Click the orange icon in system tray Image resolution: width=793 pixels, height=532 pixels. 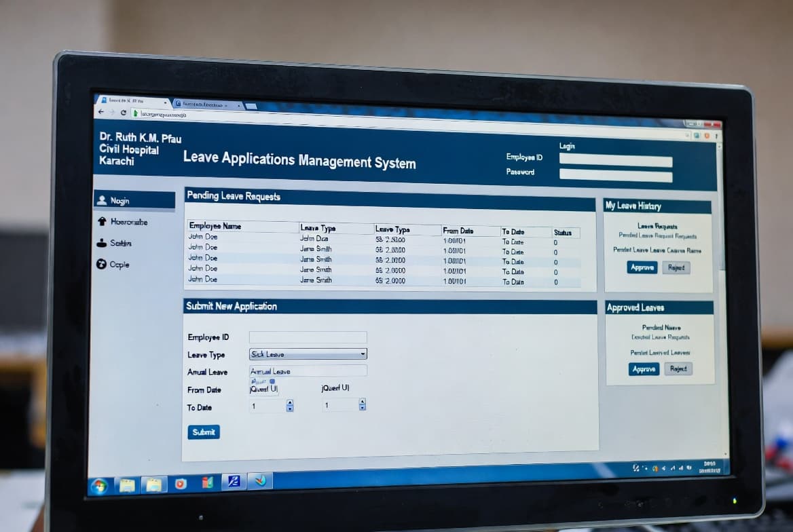point(655,468)
